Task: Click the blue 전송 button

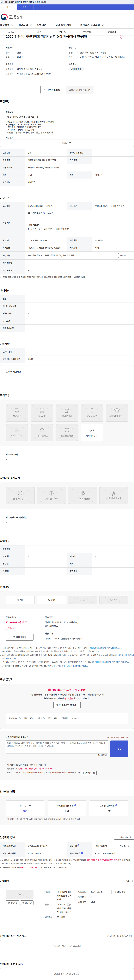Action: [x=119, y=749]
